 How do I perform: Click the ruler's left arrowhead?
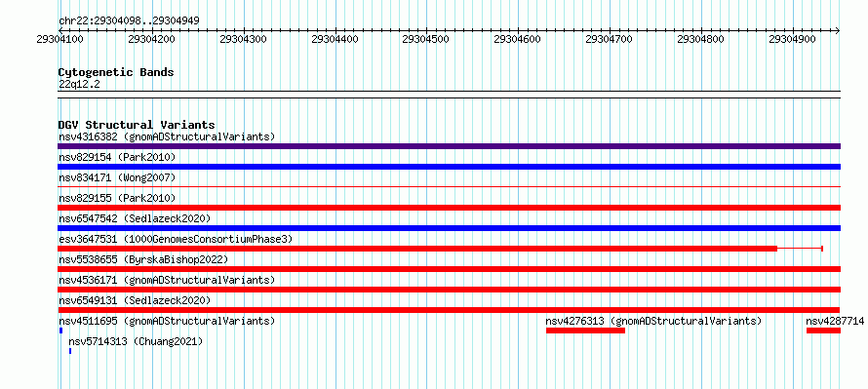coord(60,30)
